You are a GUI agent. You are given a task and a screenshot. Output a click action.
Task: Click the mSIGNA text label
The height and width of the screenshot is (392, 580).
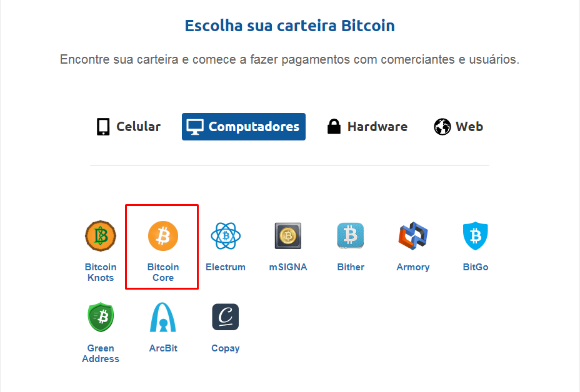pos(288,267)
